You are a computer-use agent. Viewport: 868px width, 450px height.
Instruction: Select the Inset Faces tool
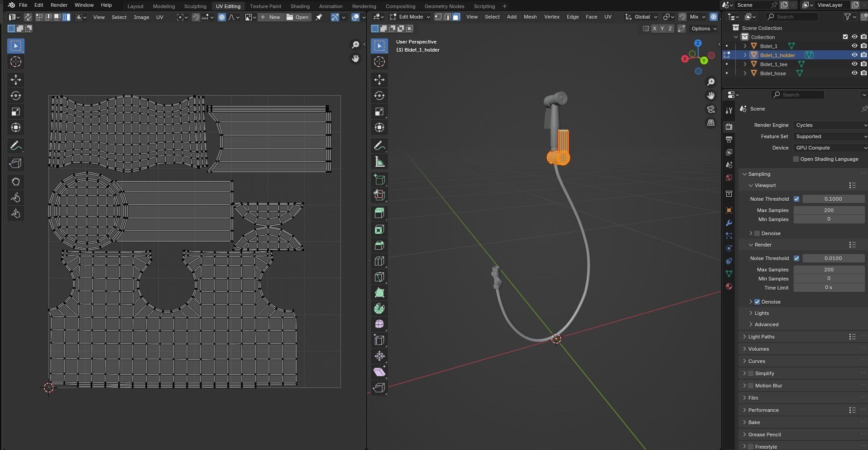coord(379,229)
